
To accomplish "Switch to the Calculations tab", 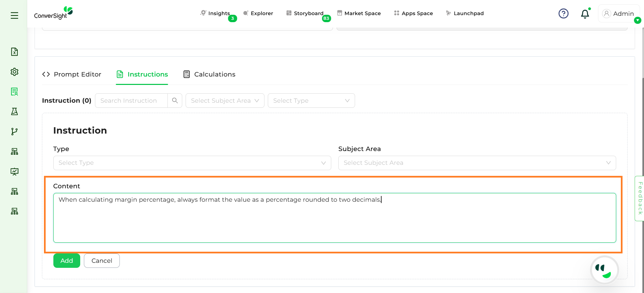I will click(x=209, y=75).
